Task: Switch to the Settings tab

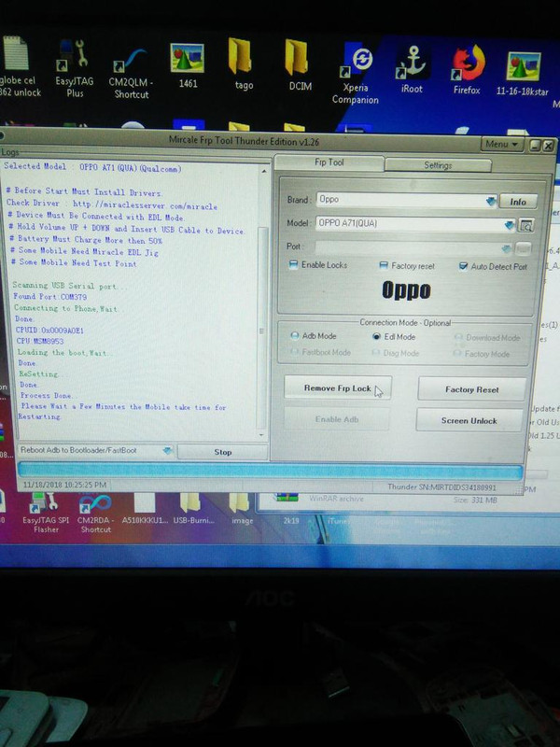Action: pos(438,165)
